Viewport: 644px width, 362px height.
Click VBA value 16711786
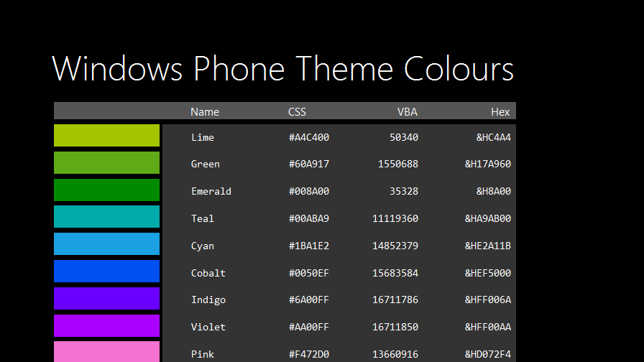click(x=395, y=300)
